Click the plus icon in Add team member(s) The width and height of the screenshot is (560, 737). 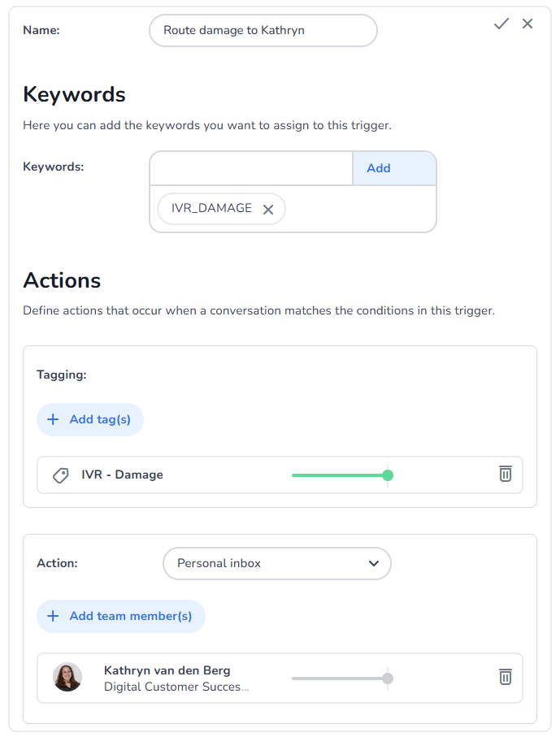(x=53, y=616)
